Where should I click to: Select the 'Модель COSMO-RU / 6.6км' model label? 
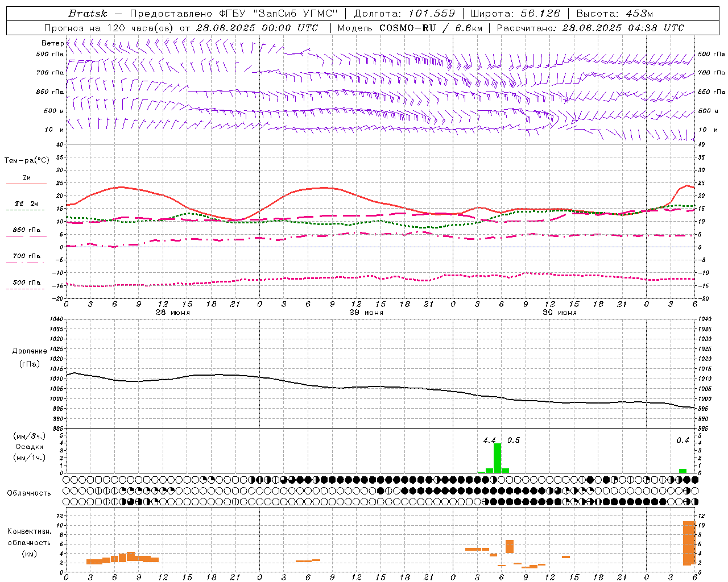coord(410,28)
